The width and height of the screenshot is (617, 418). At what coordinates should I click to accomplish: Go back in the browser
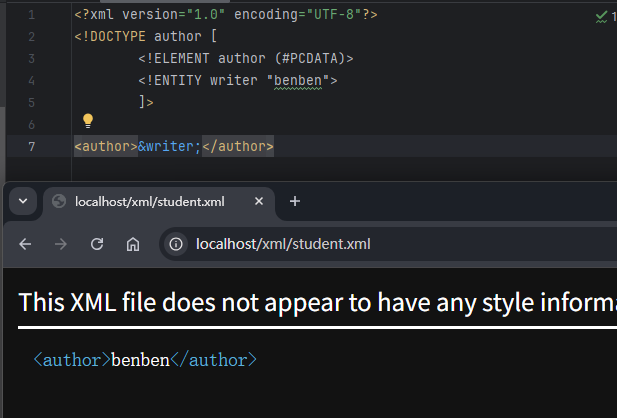tap(26, 244)
